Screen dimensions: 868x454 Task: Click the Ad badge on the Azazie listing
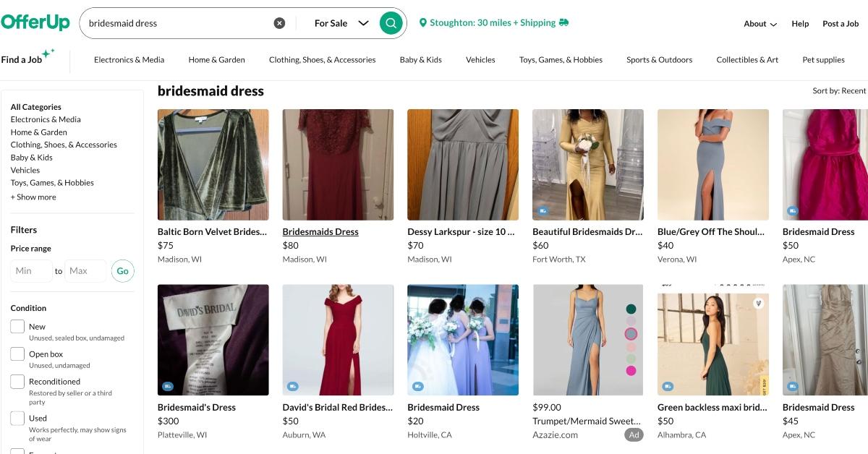[x=634, y=434]
